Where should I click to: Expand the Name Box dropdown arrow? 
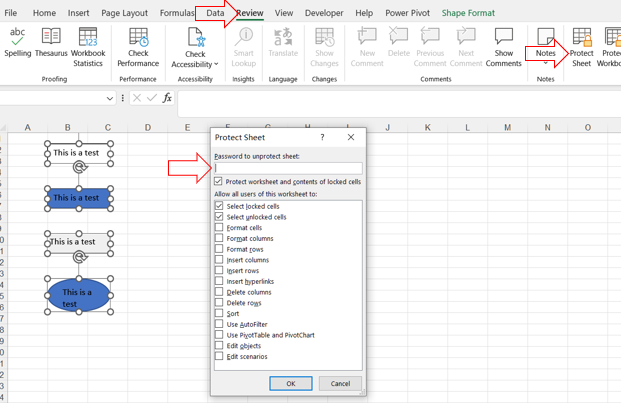coord(110,98)
